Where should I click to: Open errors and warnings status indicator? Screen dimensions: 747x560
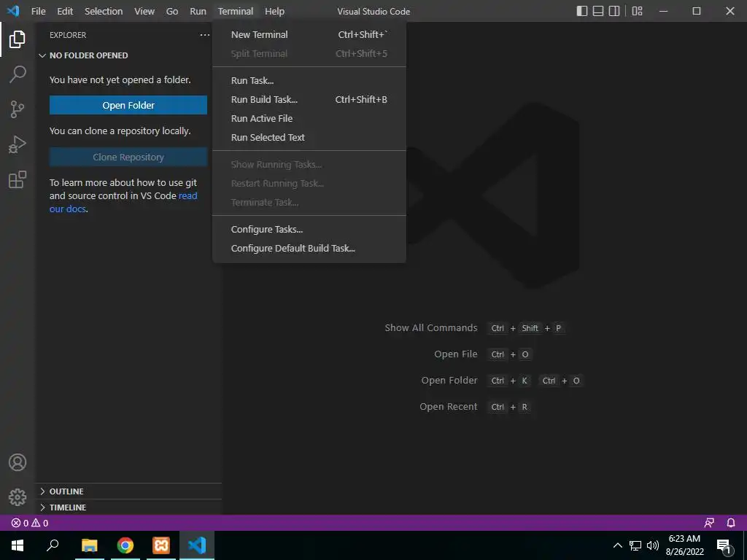pyautogui.click(x=29, y=523)
